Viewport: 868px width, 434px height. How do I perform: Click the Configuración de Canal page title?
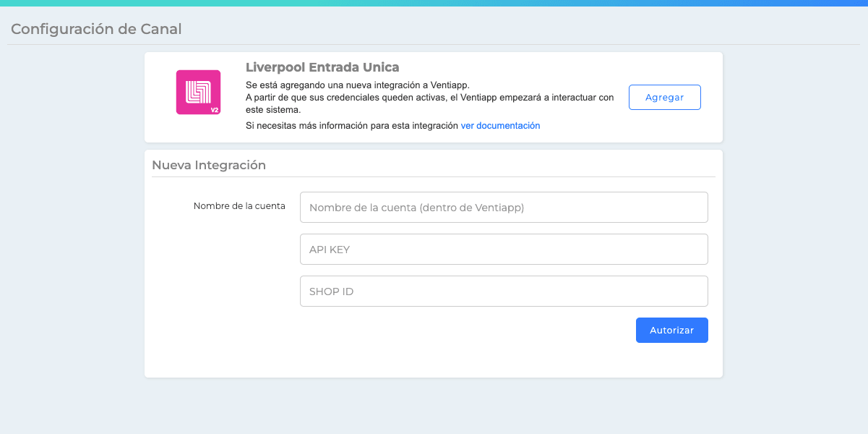(96, 29)
